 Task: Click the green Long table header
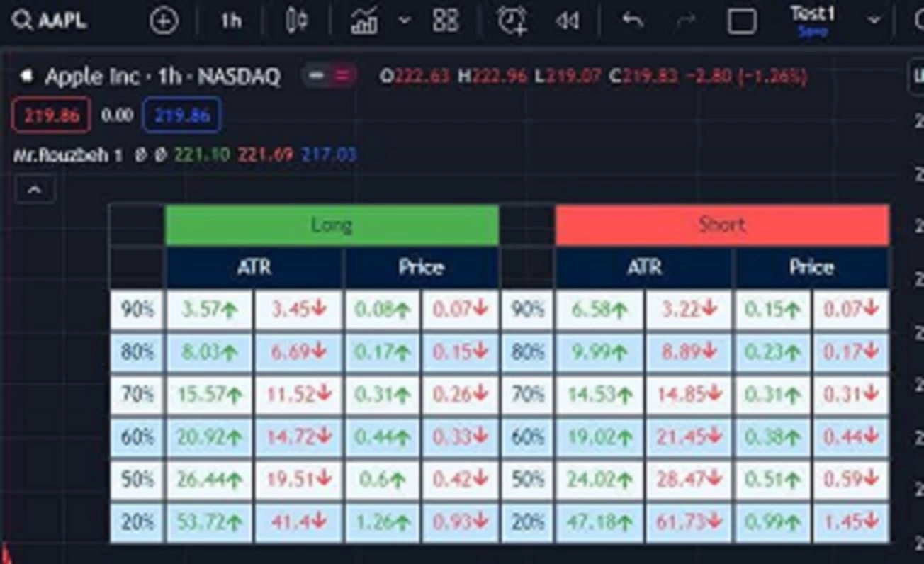tap(332, 225)
